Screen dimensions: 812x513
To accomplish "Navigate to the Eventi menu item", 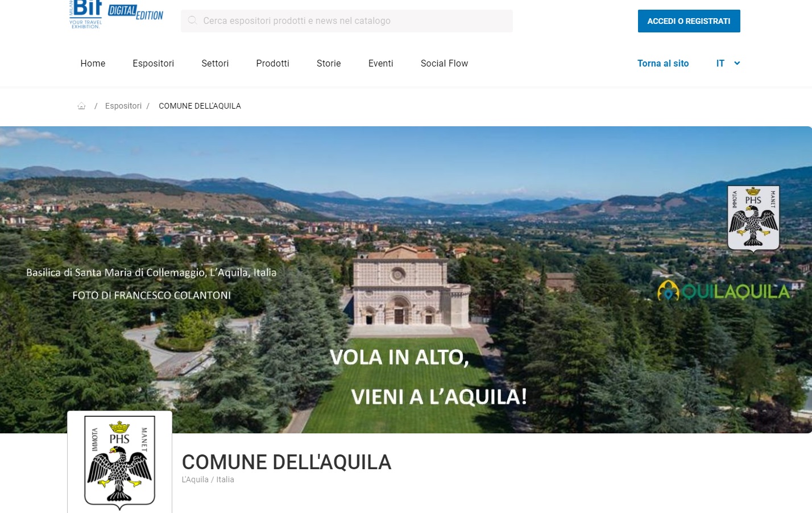I will [x=380, y=63].
